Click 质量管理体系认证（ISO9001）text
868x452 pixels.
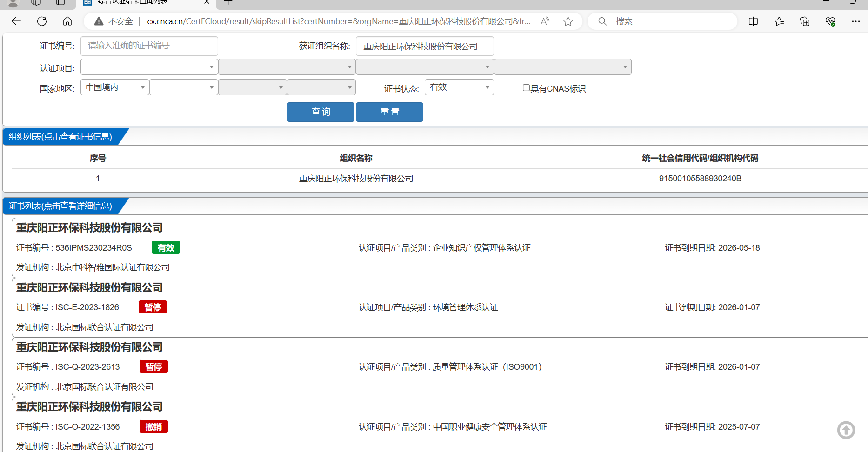487,367
